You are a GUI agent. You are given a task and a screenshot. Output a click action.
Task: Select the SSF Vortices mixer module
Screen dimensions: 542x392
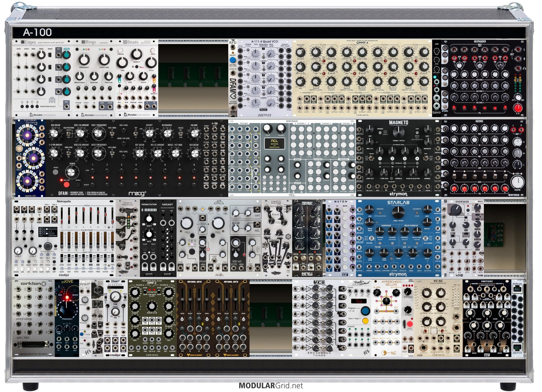point(487,318)
